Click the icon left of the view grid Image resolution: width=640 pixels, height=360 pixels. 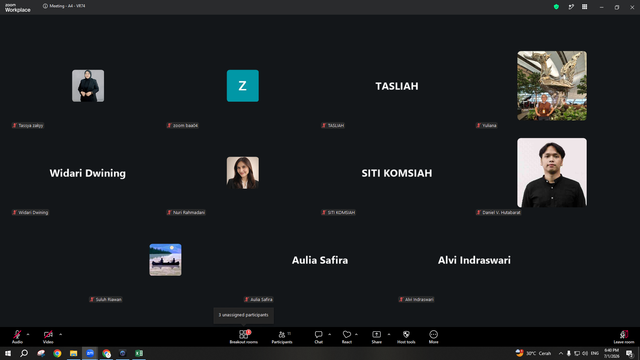(x=571, y=7)
